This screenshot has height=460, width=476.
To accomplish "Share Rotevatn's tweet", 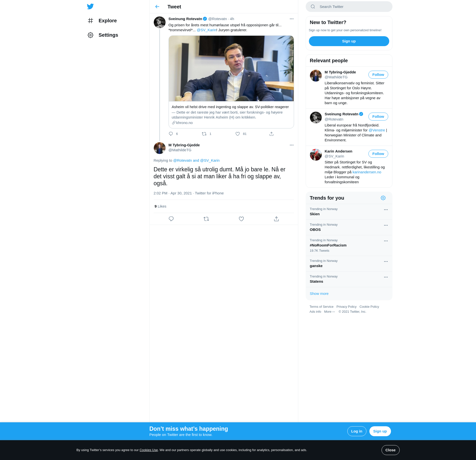I will pyautogui.click(x=271, y=134).
